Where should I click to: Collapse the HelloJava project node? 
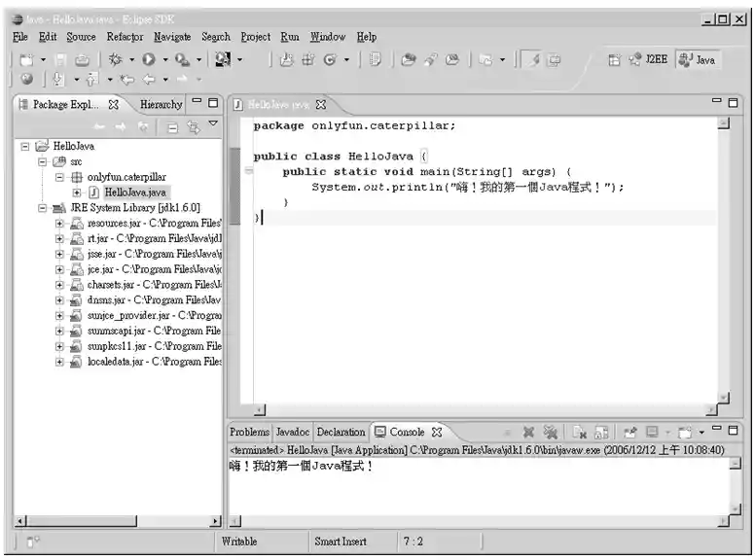click(25, 146)
